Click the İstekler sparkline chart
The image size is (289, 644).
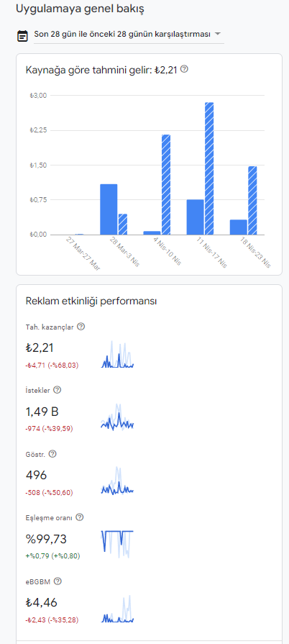(117, 417)
